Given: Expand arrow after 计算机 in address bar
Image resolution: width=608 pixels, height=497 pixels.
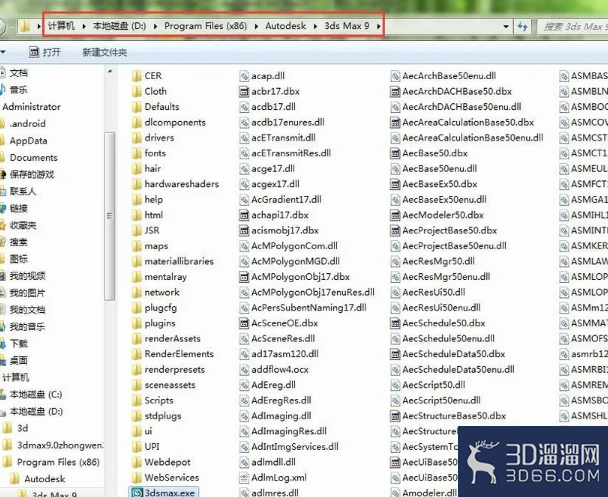Looking at the screenshot, I should (84, 26).
